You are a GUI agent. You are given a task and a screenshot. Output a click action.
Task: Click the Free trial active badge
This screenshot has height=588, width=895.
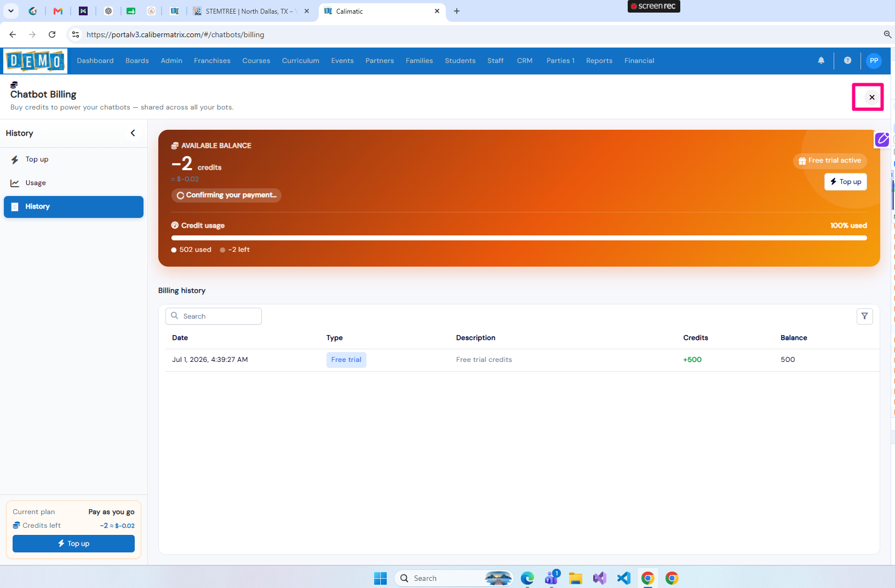tap(830, 160)
